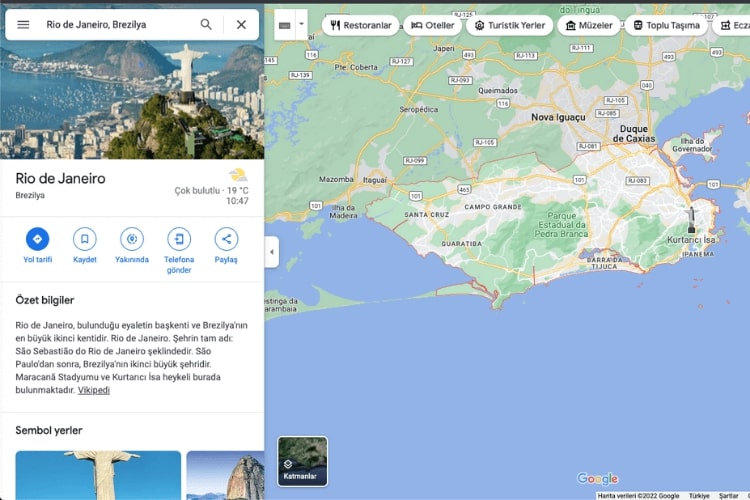Open the Vikipedi link
Image resolution: width=750 pixels, height=500 pixels.
[x=94, y=390]
